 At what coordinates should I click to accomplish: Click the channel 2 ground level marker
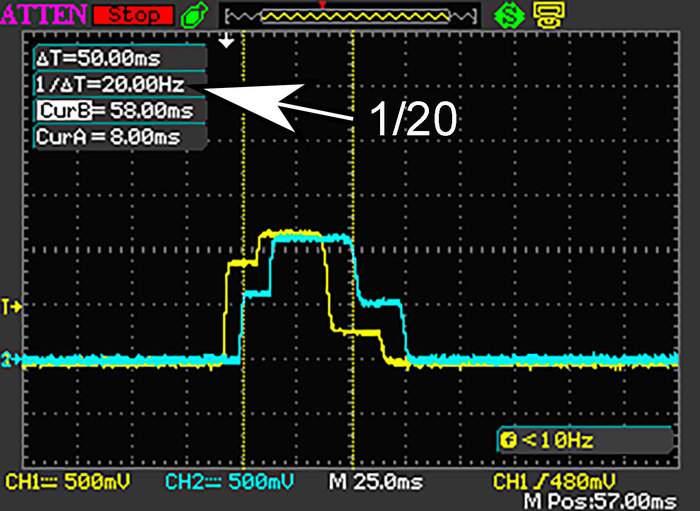click(13, 358)
